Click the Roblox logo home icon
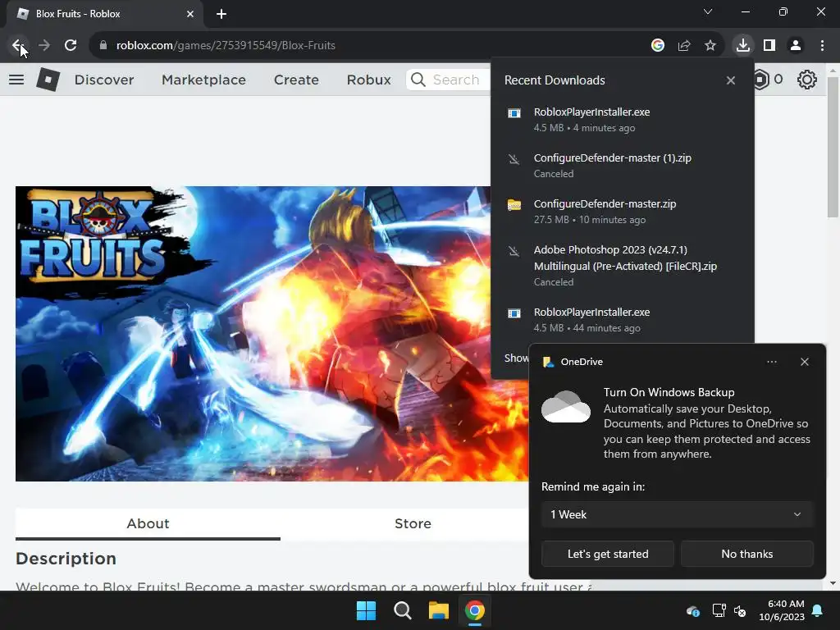 (48, 80)
